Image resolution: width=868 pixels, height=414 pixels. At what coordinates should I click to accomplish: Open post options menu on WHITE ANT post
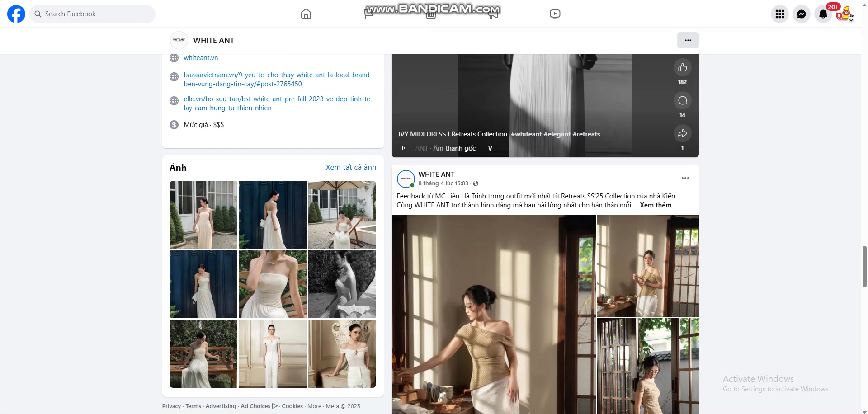pyautogui.click(x=685, y=178)
